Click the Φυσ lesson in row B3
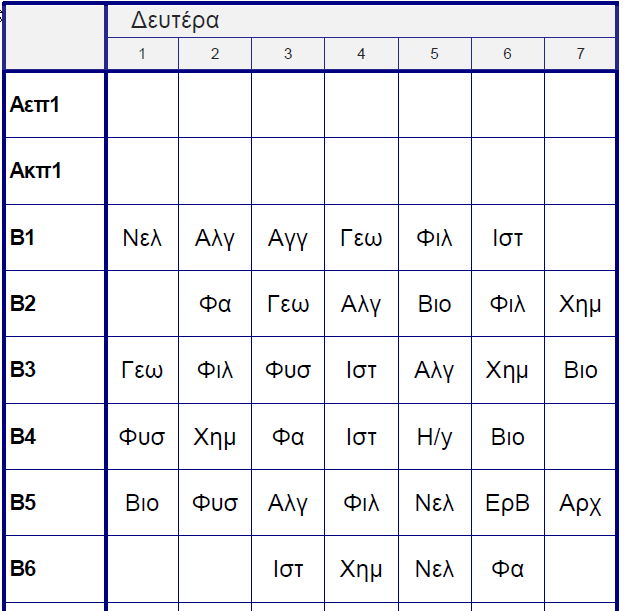 pos(288,370)
